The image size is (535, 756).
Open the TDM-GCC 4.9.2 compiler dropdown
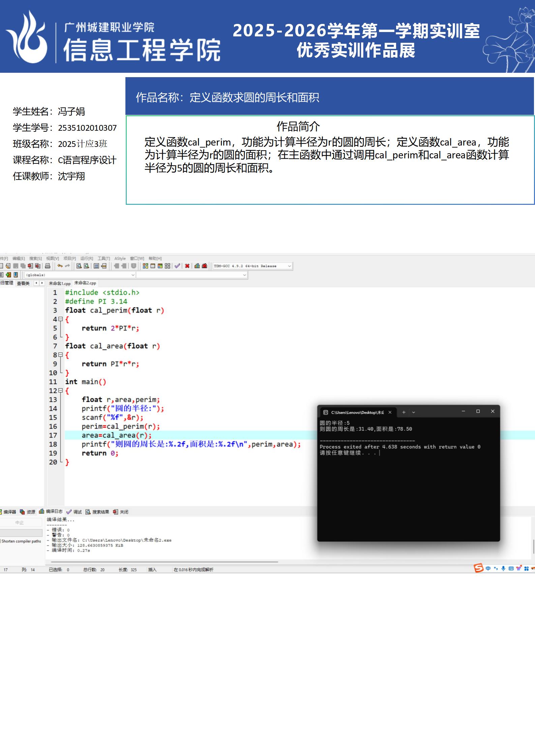(x=289, y=266)
